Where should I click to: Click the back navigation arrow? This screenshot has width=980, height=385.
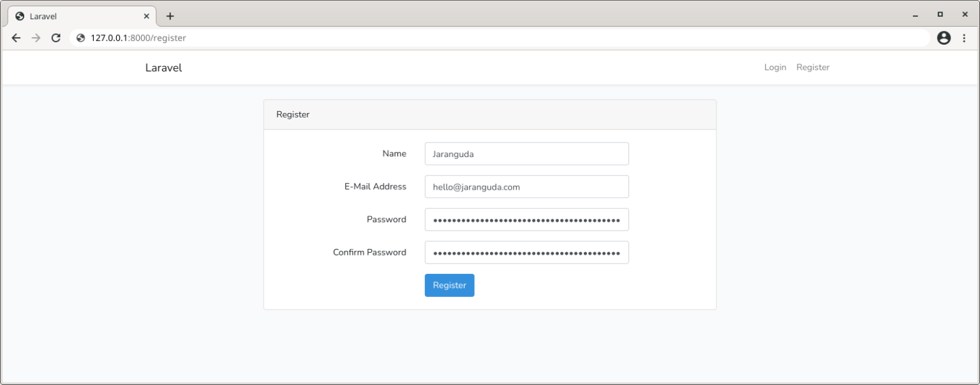coord(16,38)
